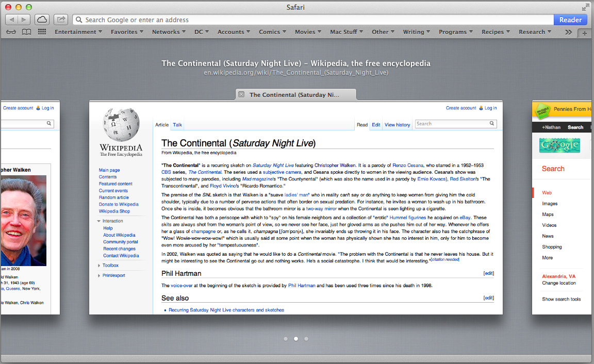Click the Wikipedia search magnifier icon
The width and height of the screenshot is (594, 364).
pos(492,123)
